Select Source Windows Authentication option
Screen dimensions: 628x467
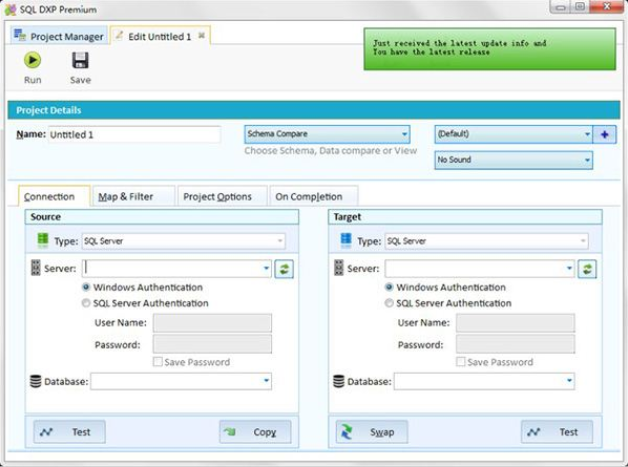tap(86, 287)
